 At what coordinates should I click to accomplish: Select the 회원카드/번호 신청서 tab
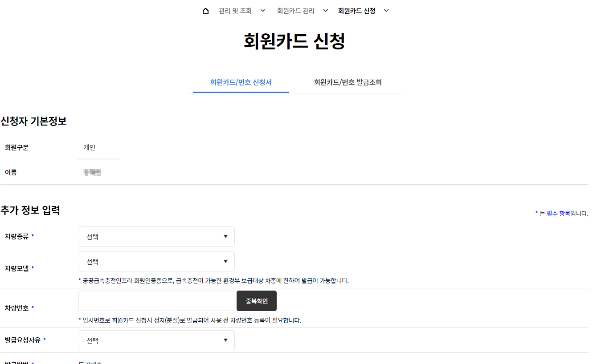point(241,82)
